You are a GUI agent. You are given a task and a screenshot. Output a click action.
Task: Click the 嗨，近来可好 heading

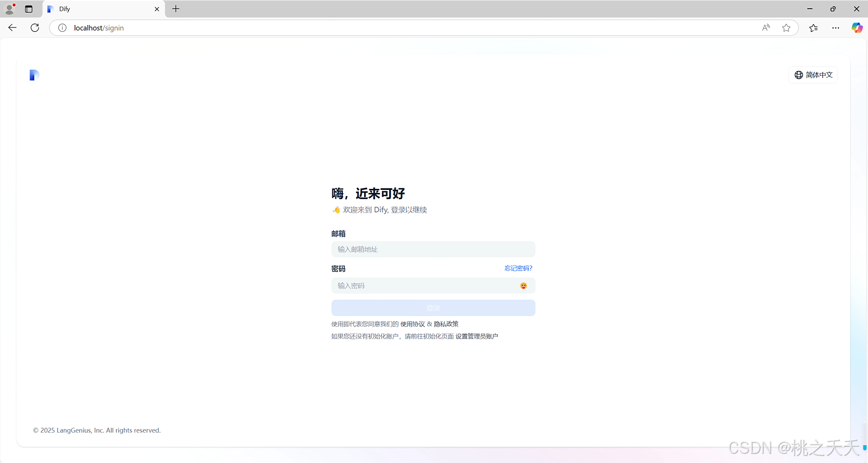click(x=368, y=193)
